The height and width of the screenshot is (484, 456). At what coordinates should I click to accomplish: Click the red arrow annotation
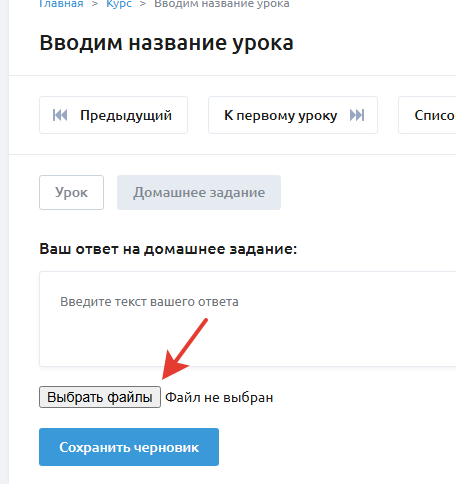click(184, 349)
